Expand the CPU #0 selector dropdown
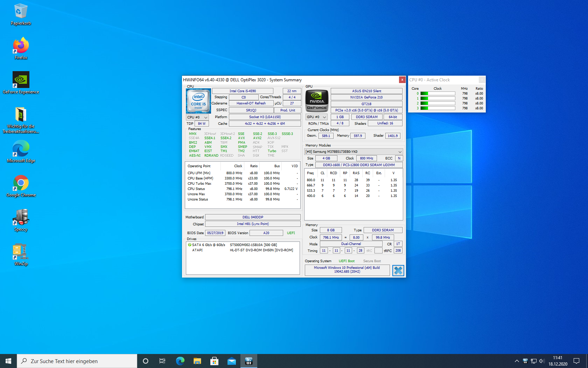This screenshot has width=588, height=368. pos(198,117)
